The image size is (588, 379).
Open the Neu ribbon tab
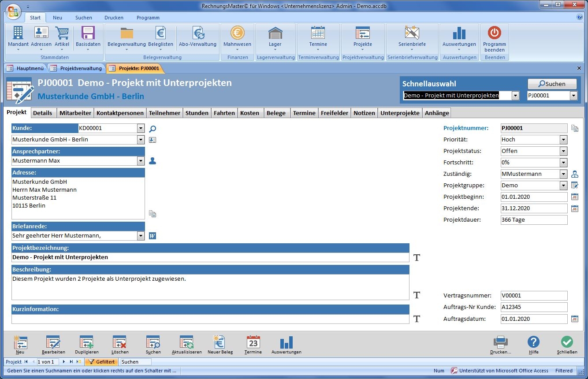pyautogui.click(x=57, y=18)
